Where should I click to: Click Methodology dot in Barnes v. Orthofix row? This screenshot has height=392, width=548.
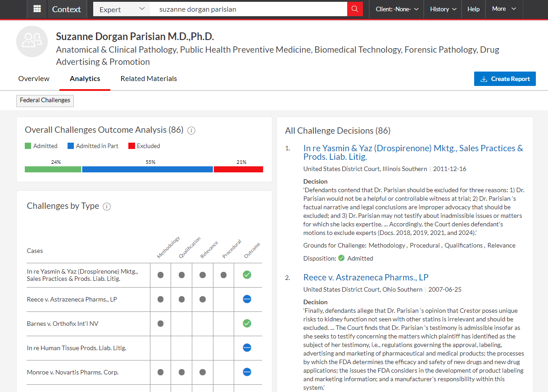[160, 324]
